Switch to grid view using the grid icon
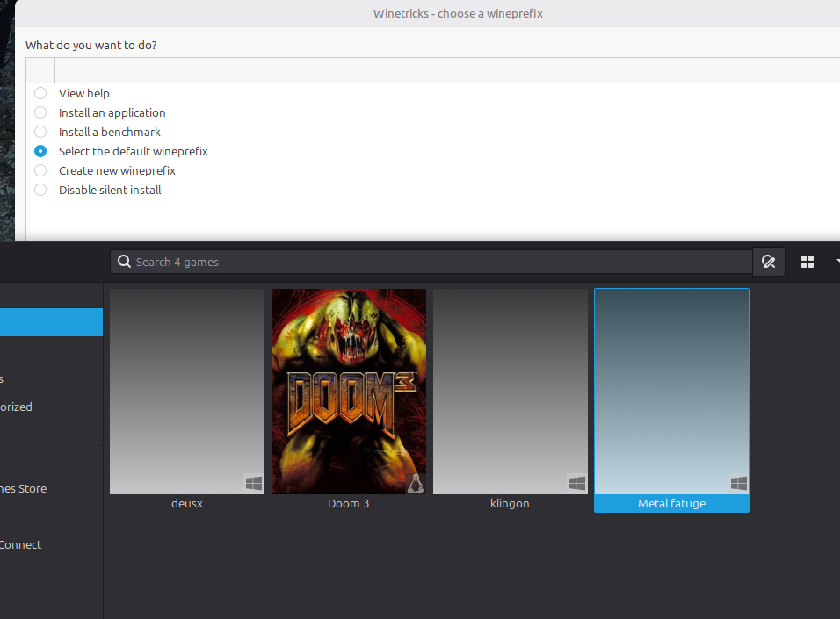The image size is (840, 619). 807,262
